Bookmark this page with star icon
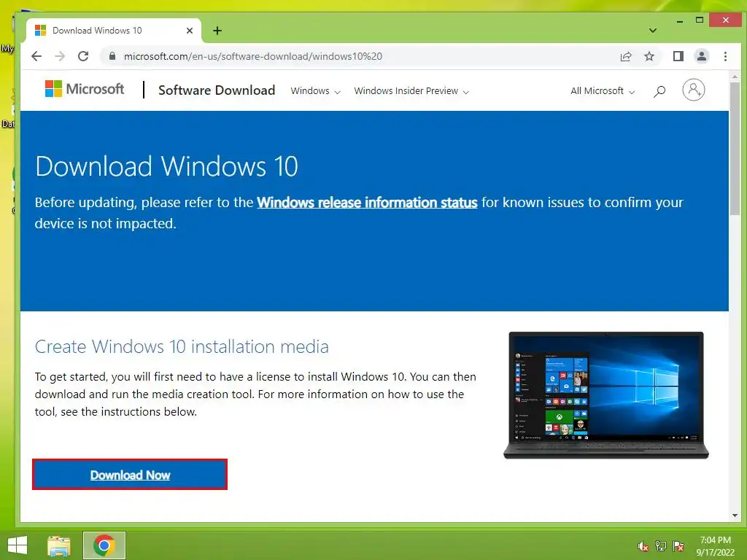Viewport: 747px width, 560px height. [649, 56]
